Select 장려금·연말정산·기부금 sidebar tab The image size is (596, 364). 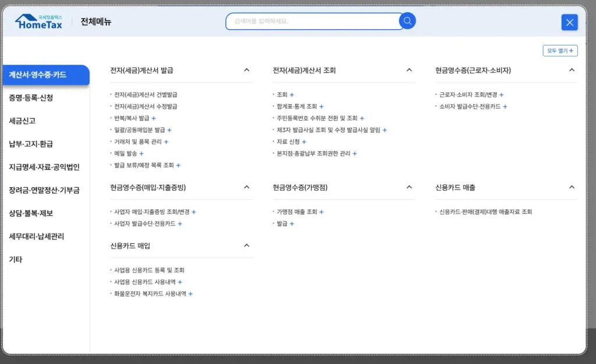pos(44,191)
